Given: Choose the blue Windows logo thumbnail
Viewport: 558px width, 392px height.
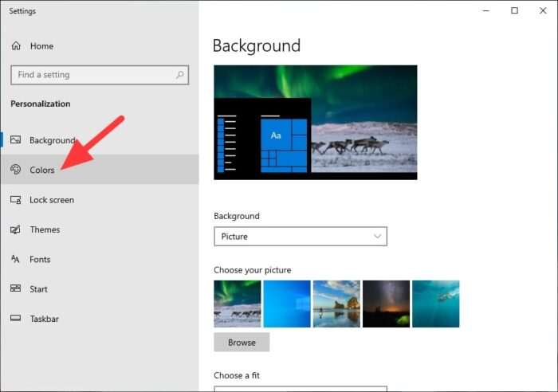Looking at the screenshot, I should 287,304.
